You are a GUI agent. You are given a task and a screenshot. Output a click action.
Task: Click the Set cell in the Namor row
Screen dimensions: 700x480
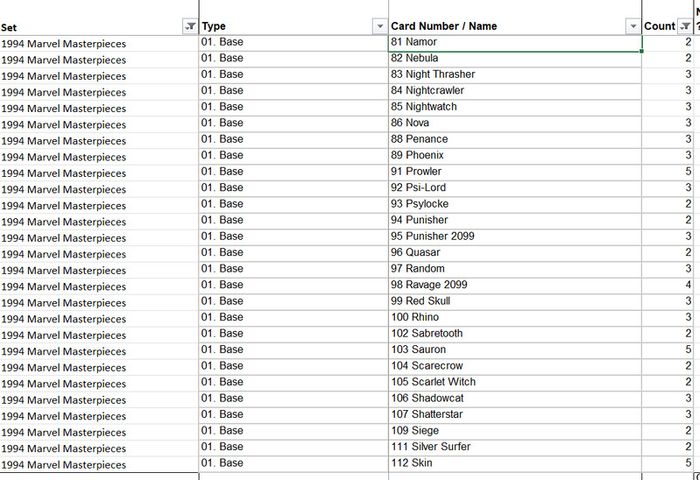[x=99, y=43]
